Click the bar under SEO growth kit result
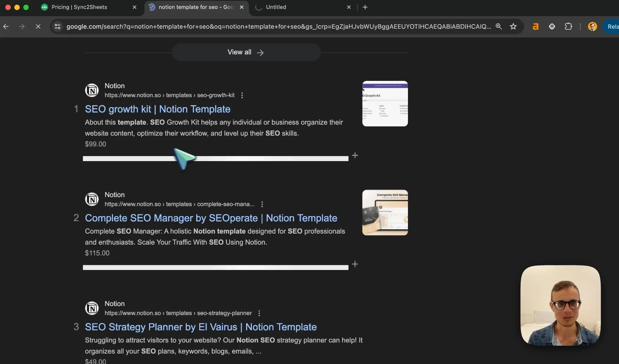Image resolution: width=619 pixels, height=364 pixels. 215,158
